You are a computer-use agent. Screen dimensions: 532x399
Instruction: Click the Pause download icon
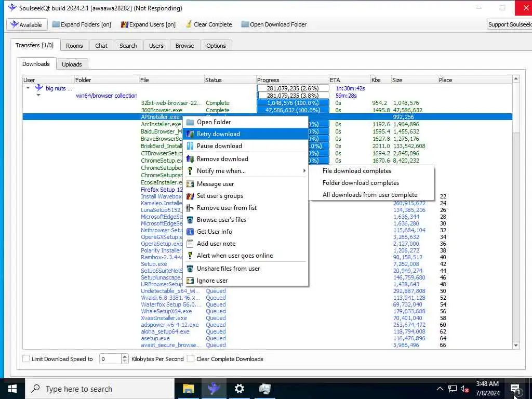(190, 146)
